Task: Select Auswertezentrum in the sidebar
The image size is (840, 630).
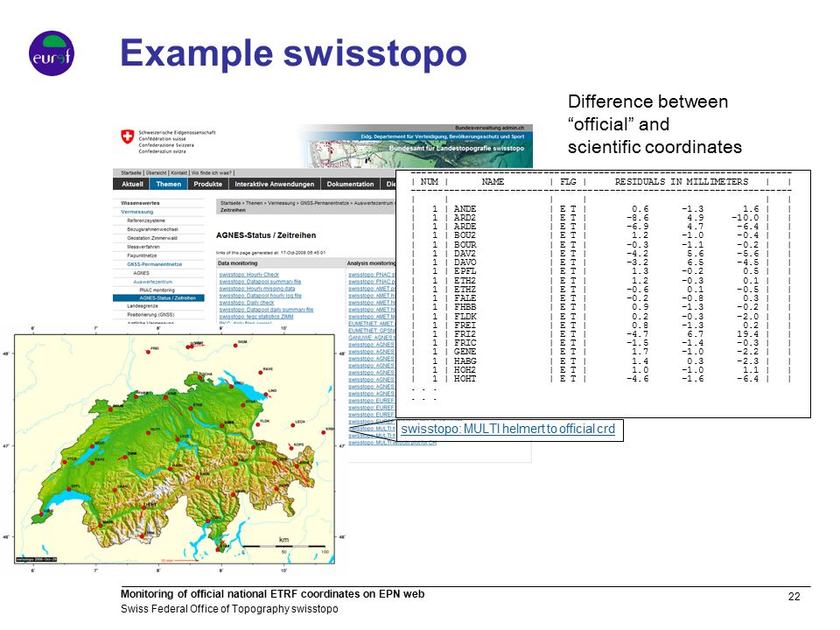Action: coord(152,281)
